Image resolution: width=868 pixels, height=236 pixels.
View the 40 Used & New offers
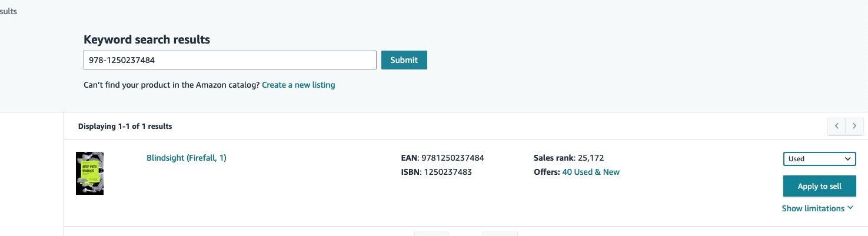(591, 172)
